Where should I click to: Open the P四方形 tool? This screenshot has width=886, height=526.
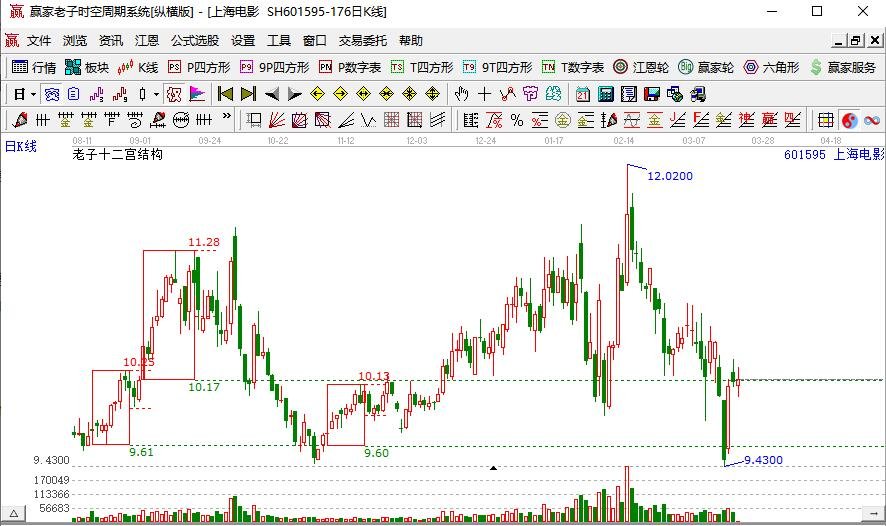[199, 67]
